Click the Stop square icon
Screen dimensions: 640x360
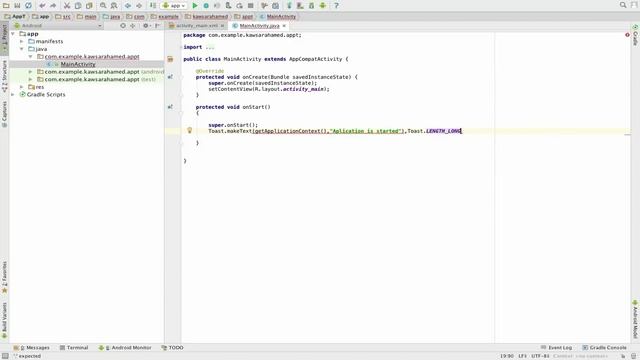point(251,5)
